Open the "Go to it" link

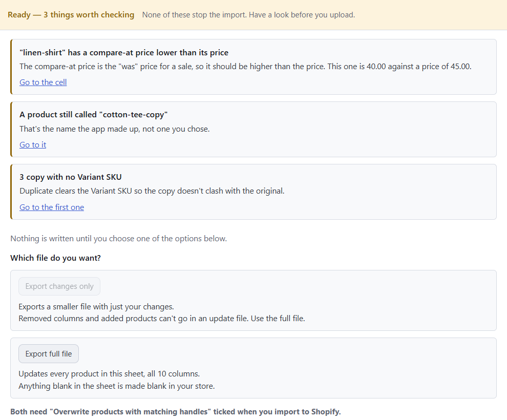pos(33,144)
